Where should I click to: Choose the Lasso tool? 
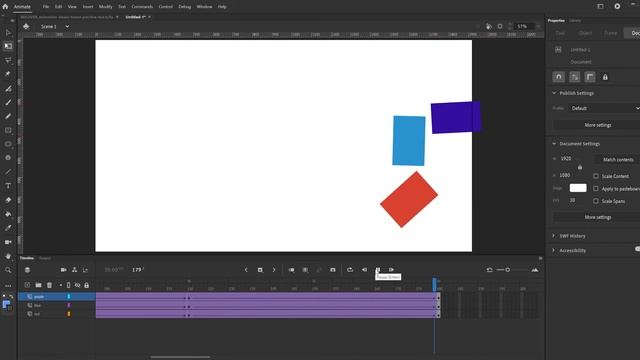pyautogui.click(x=8, y=60)
